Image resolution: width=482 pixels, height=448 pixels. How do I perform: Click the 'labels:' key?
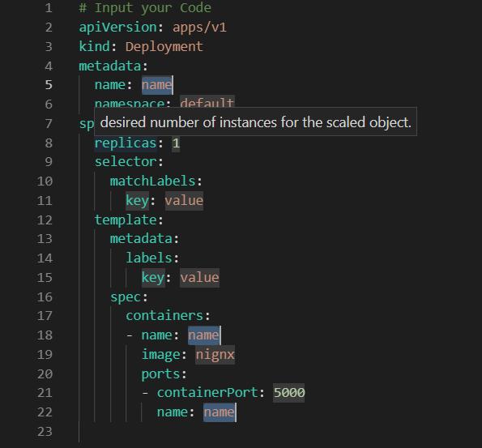[152, 258]
